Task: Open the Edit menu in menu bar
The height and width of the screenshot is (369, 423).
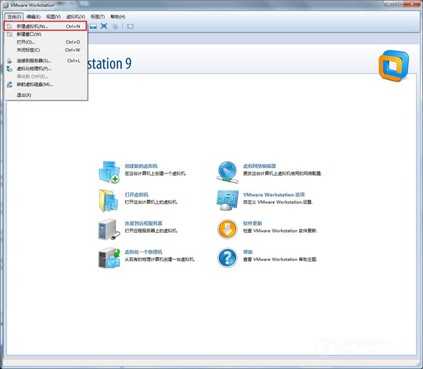Action: (x=33, y=17)
